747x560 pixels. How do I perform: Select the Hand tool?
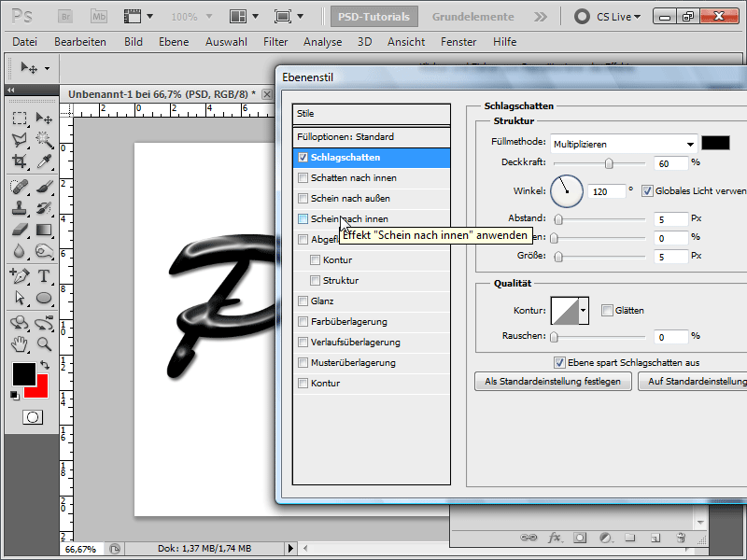pyautogui.click(x=19, y=343)
